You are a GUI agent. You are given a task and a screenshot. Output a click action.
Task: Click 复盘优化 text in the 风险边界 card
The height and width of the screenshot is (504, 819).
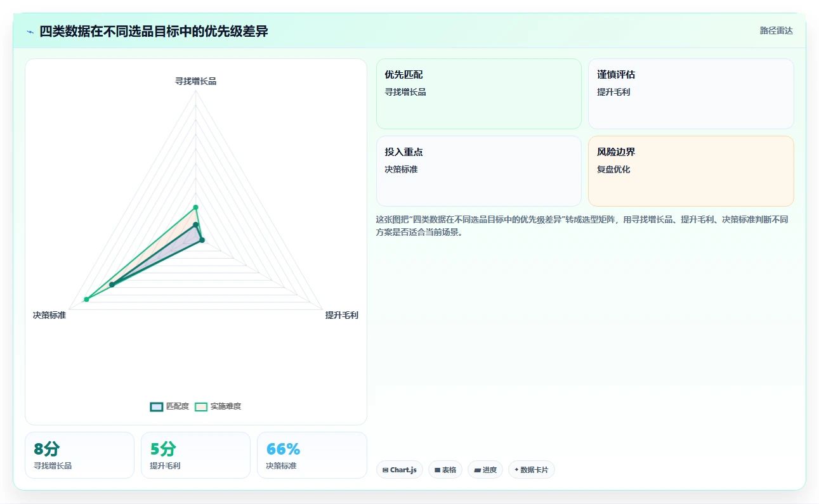point(613,169)
